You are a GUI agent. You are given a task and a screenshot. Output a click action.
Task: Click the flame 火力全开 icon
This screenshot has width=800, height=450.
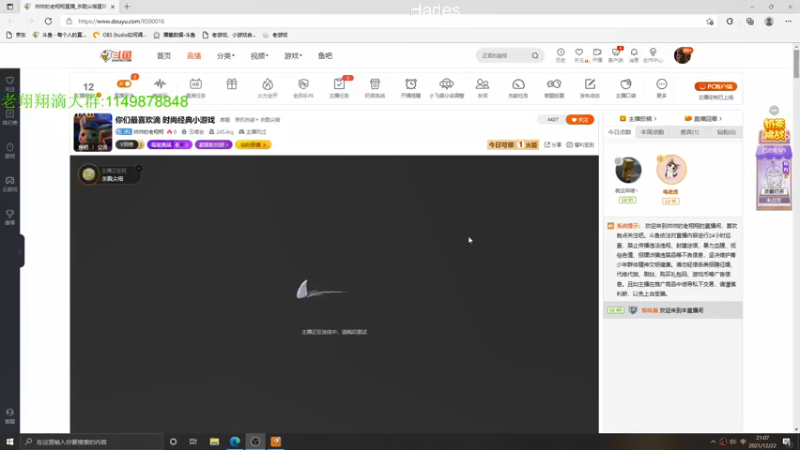[267, 84]
